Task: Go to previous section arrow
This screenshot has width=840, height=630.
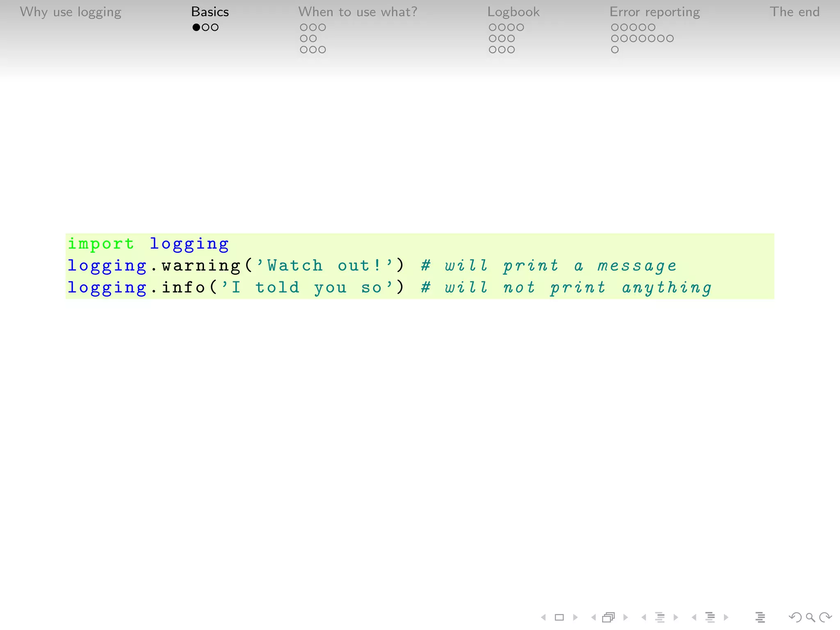Action: tap(694, 617)
